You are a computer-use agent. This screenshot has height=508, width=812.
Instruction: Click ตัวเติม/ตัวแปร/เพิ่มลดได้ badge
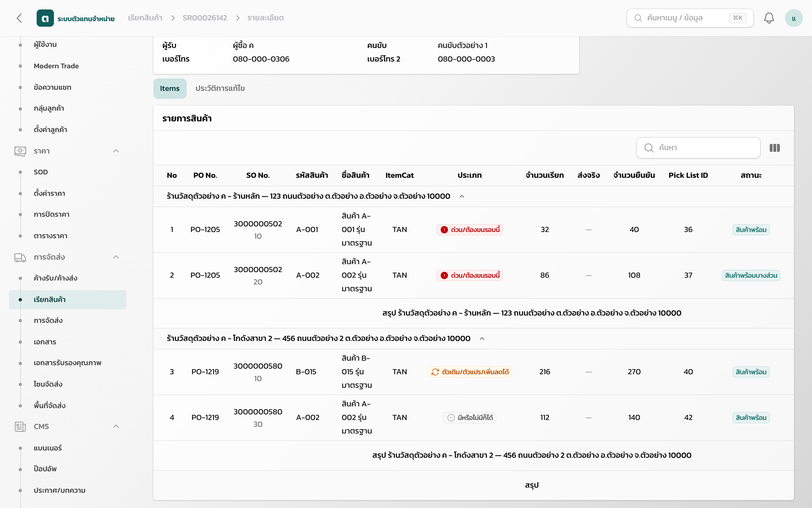pos(469,372)
